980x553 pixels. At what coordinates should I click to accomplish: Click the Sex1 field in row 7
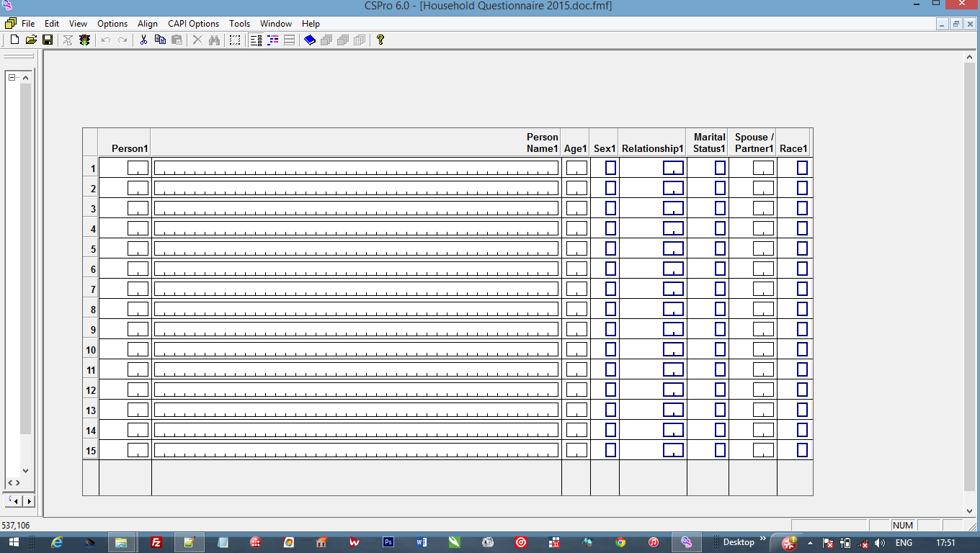pyautogui.click(x=610, y=289)
